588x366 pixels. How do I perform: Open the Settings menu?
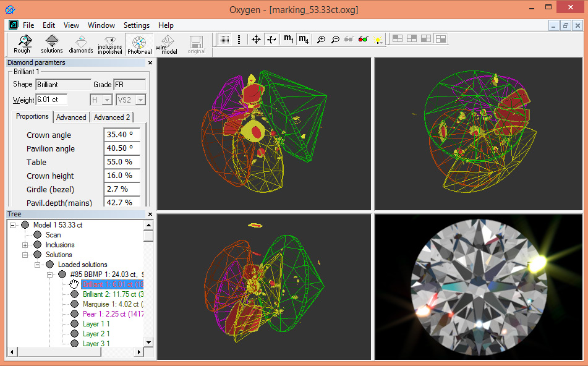(x=136, y=25)
